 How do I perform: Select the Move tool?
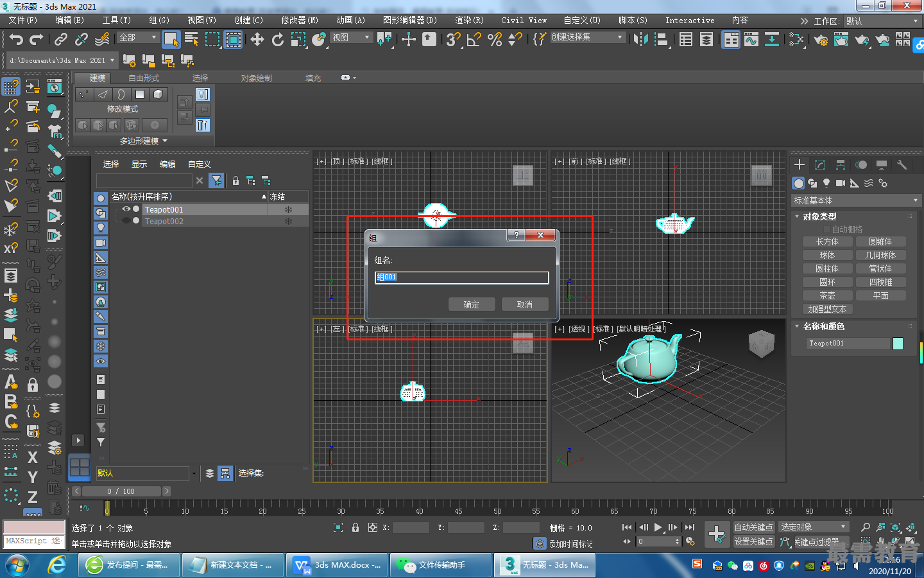pyautogui.click(x=257, y=40)
